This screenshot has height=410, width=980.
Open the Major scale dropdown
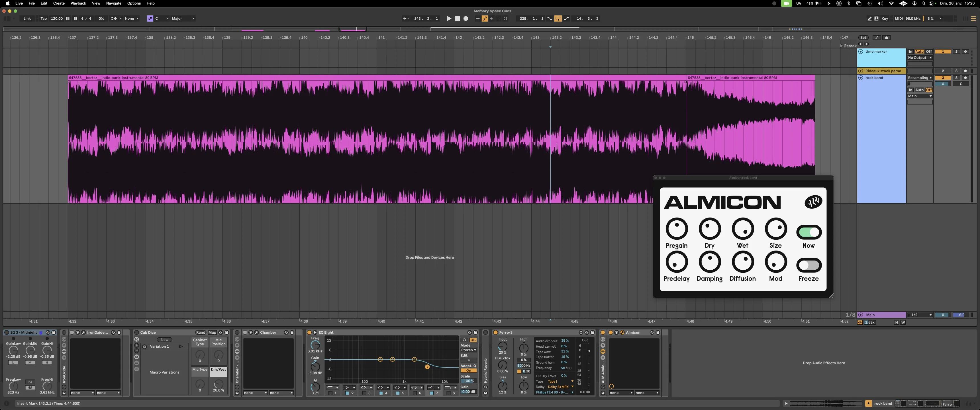point(183,19)
